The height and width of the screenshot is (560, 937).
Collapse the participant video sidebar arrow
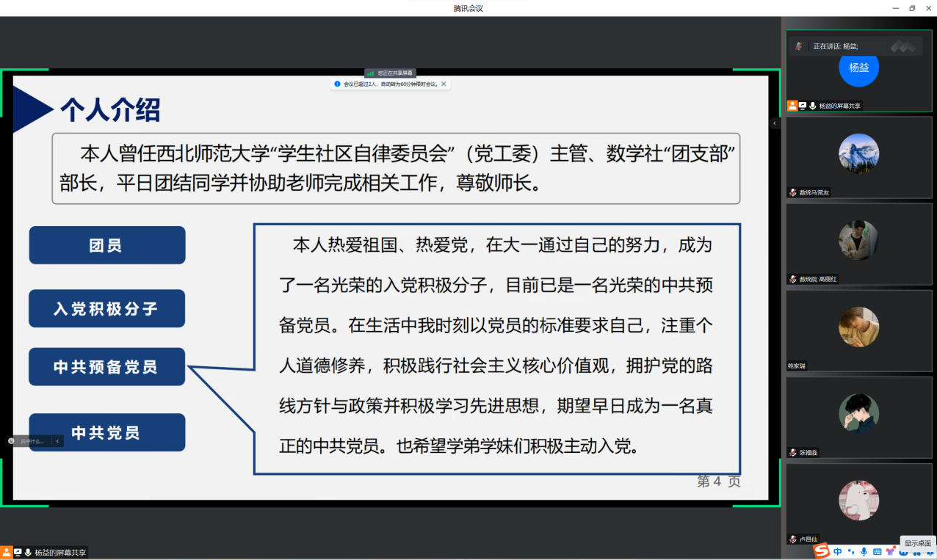point(774,124)
